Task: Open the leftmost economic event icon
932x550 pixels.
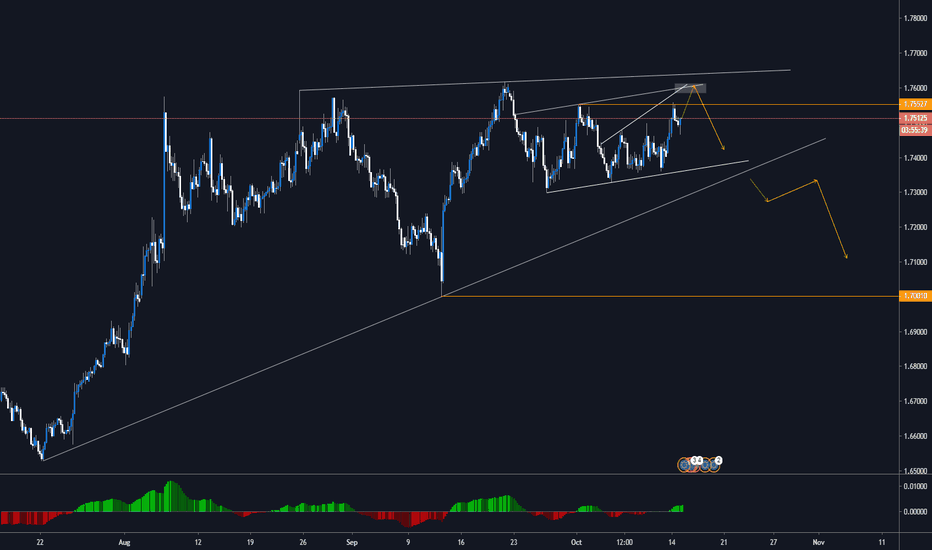Action: point(684,465)
